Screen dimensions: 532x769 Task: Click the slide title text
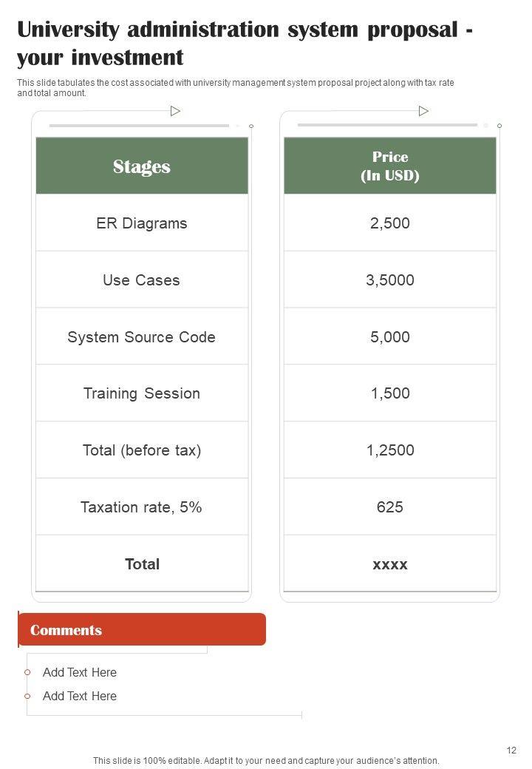point(244,43)
